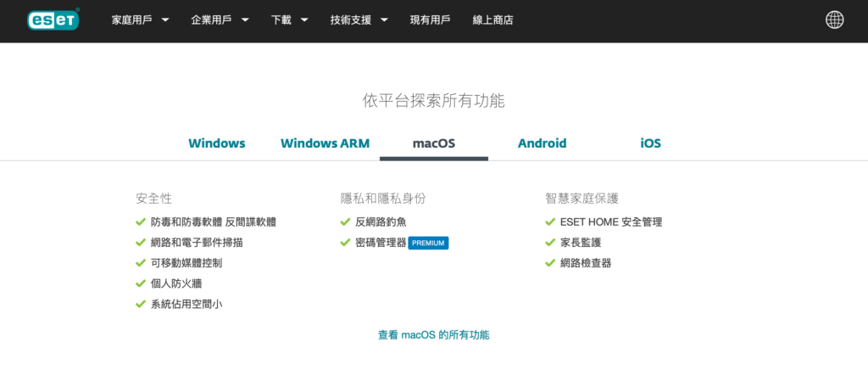Expand the 家庭用戶 dropdown menu
The height and width of the screenshot is (381, 868).
coord(140,20)
